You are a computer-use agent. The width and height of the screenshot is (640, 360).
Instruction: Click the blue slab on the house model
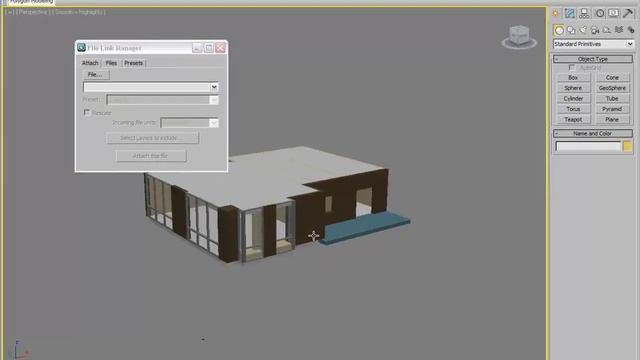(x=365, y=228)
